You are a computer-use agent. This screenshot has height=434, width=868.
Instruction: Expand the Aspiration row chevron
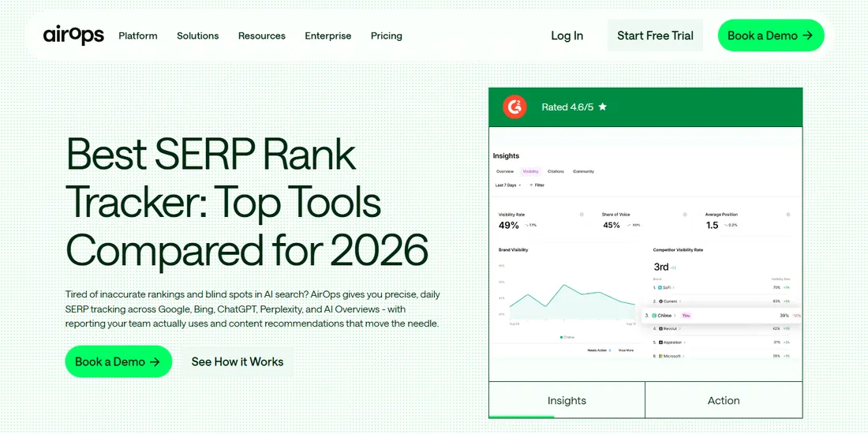pyautogui.click(x=685, y=342)
